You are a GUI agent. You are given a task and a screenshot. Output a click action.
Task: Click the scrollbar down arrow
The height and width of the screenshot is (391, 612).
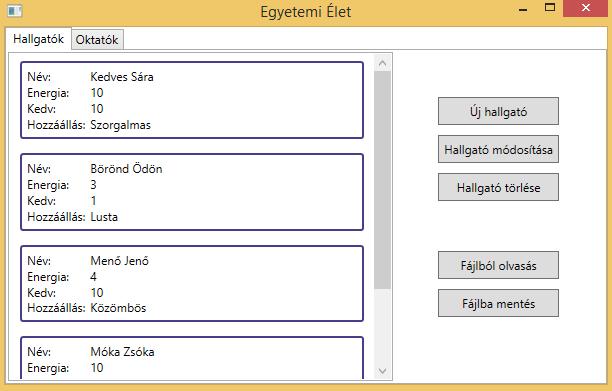(x=382, y=370)
